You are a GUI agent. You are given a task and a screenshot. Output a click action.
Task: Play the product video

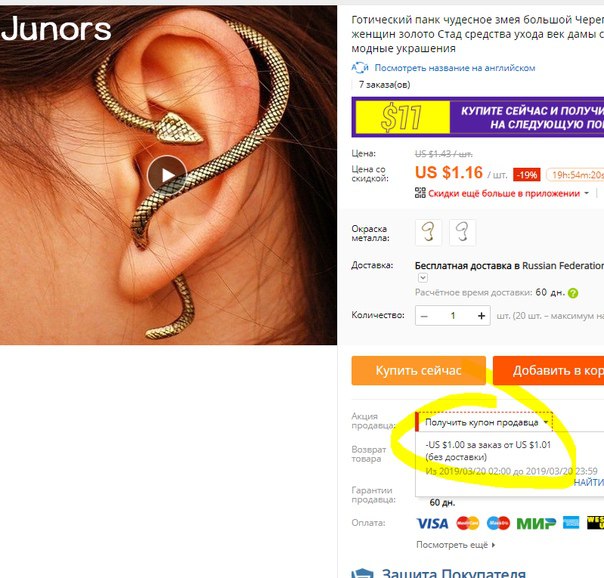pyautogui.click(x=167, y=175)
